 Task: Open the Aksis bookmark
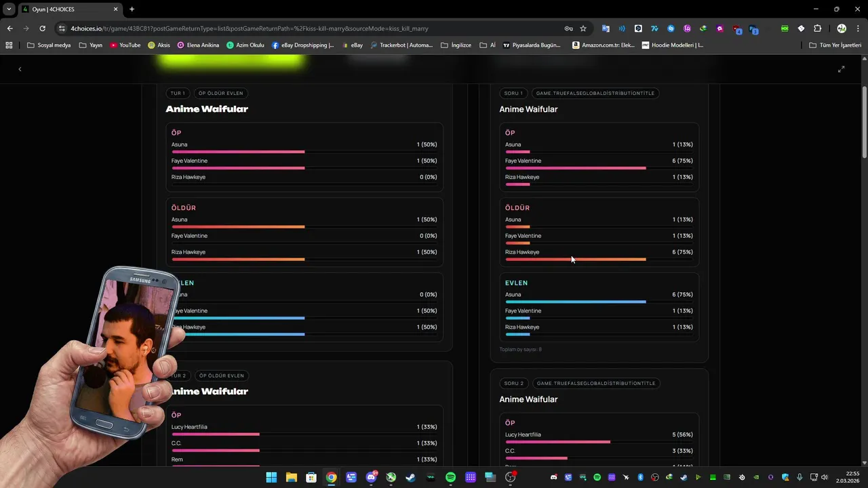159,45
